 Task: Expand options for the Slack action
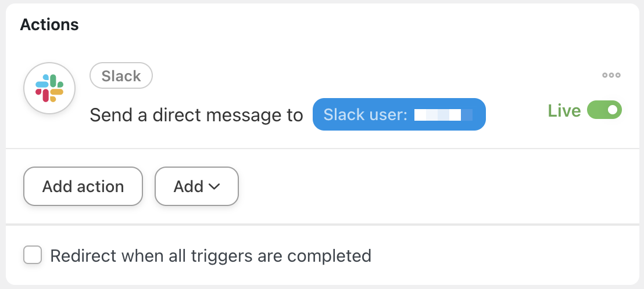tap(611, 75)
